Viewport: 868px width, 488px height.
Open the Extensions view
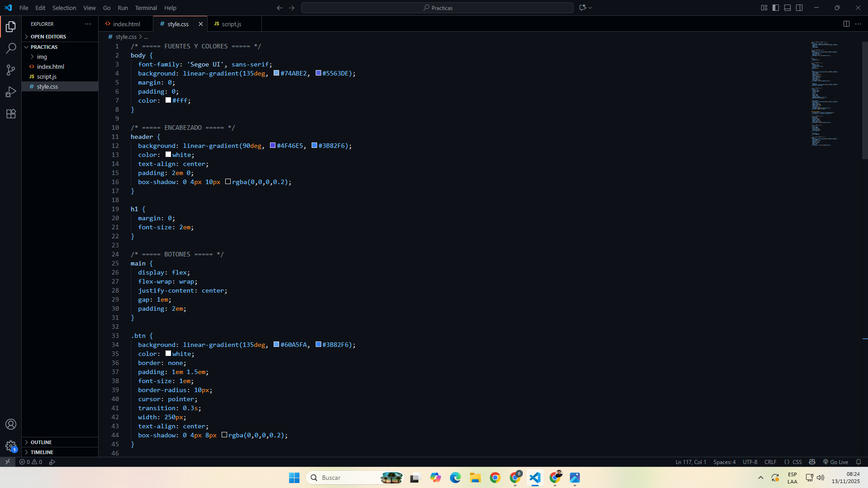click(11, 114)
